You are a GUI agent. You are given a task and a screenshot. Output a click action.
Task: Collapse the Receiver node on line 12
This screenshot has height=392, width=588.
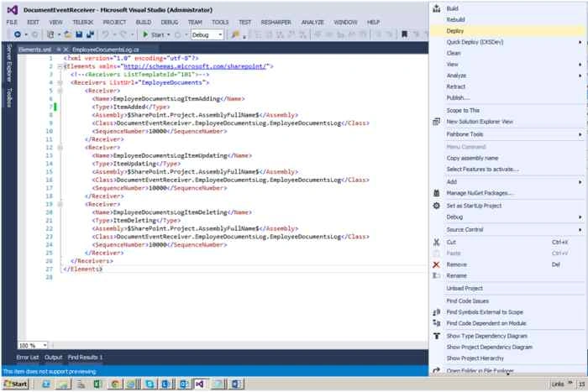point(60,148)
